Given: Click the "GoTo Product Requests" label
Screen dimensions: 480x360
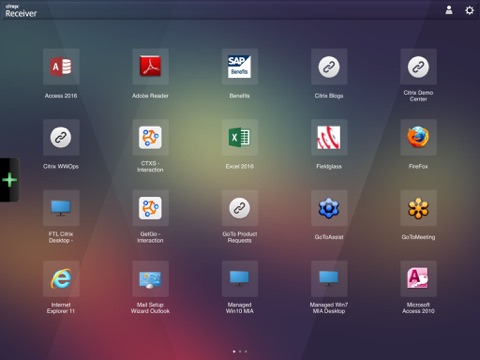Looking at the screenshot, I should 240,237.
